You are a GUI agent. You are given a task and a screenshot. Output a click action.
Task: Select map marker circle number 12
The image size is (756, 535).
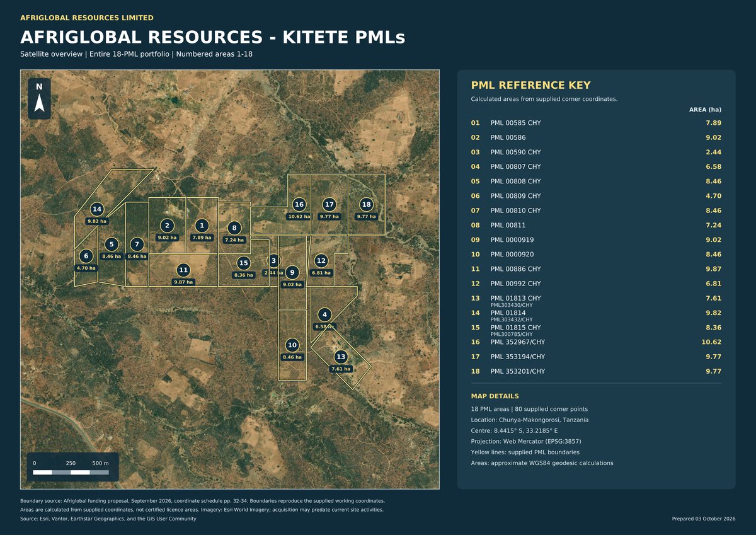(321, 261)
